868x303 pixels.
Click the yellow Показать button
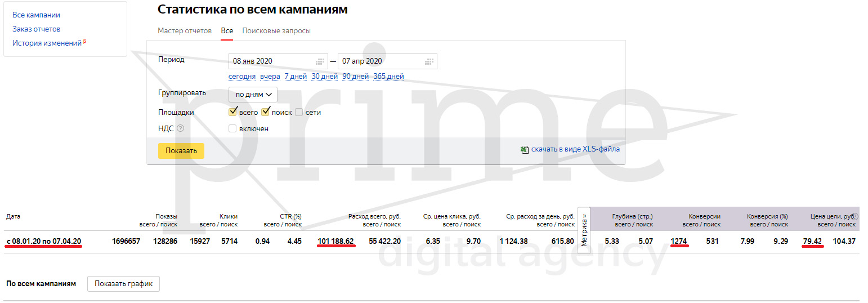[x=181, y=150]
